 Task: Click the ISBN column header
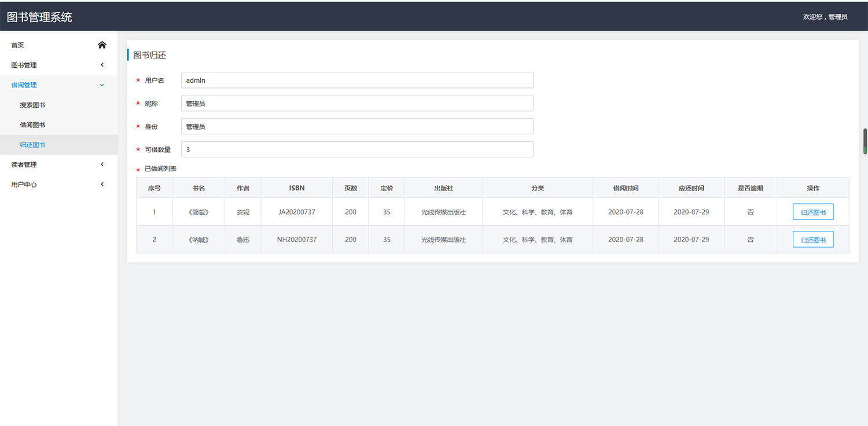297,188
